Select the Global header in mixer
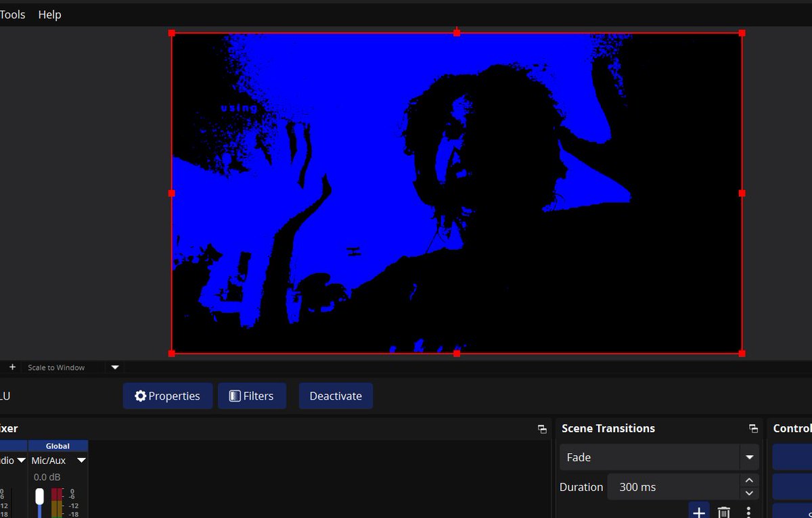The image size is (812, 518). click(x=58, y=446)
